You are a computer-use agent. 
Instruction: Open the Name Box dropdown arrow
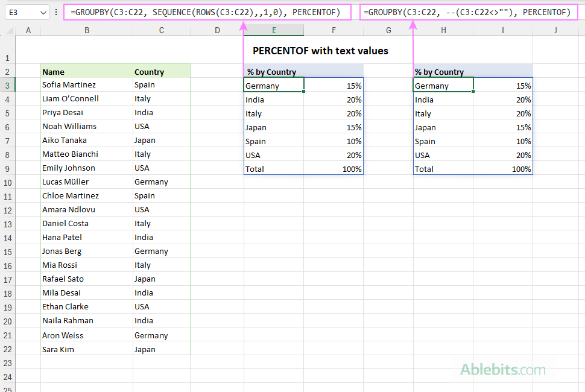(42, 11)
